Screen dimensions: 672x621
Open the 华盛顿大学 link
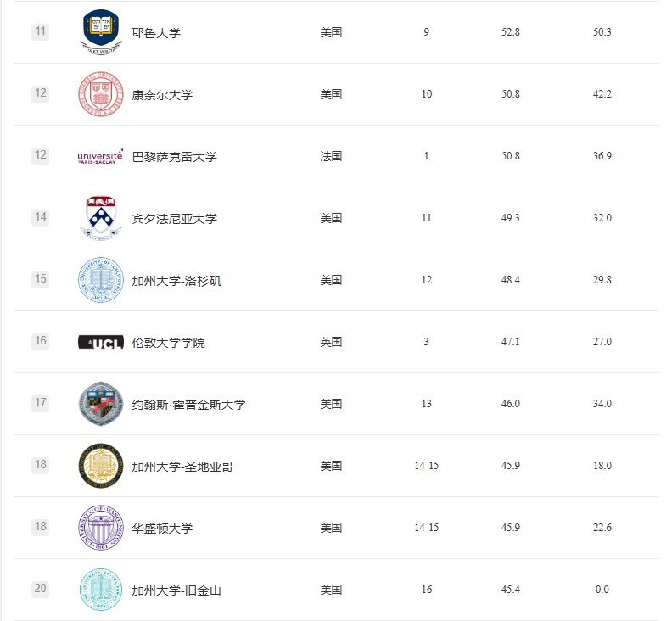[x=162, y=529]
